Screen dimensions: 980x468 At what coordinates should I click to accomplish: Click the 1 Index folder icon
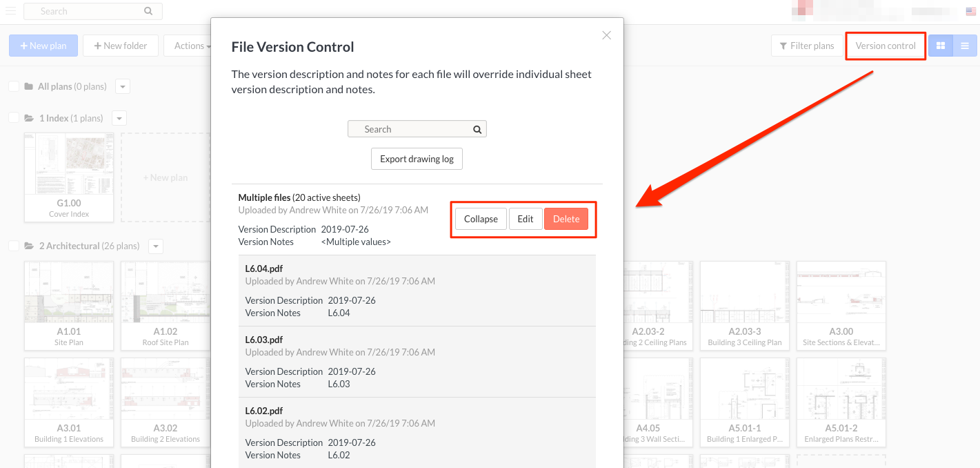(29, 118)
